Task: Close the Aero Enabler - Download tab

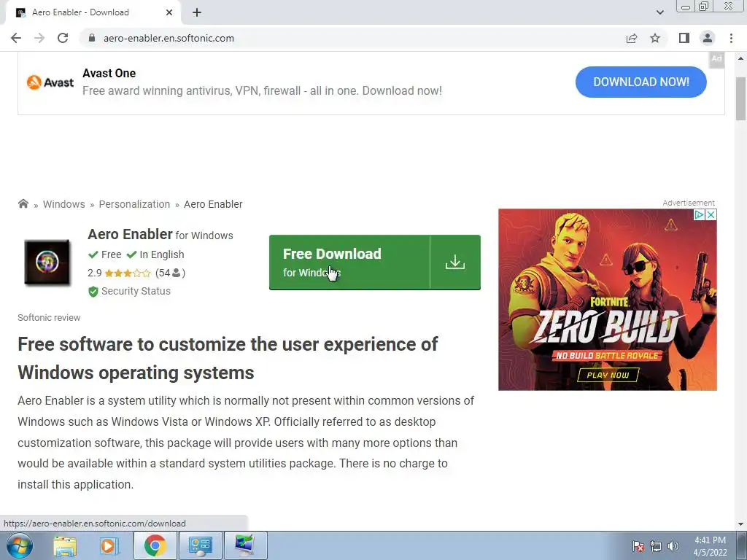Action: click(169, 12)
